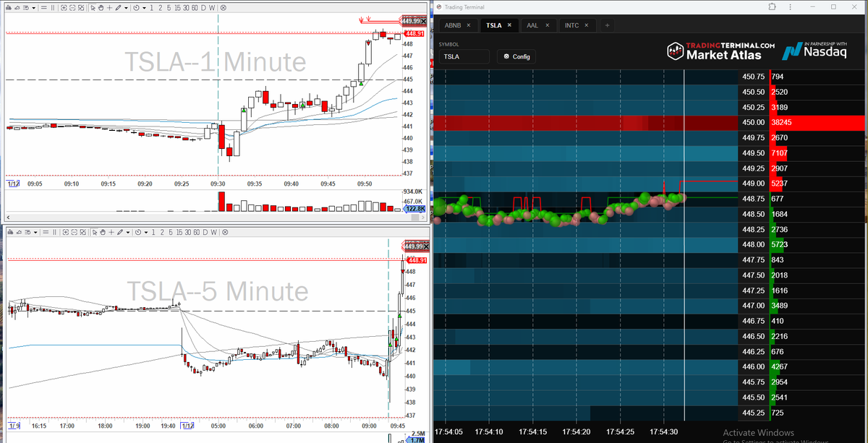Click the line chart icon in the 5 Minute chart toolbar
The width and height of the screenshot is (868, 443).
tap(17, 232)
